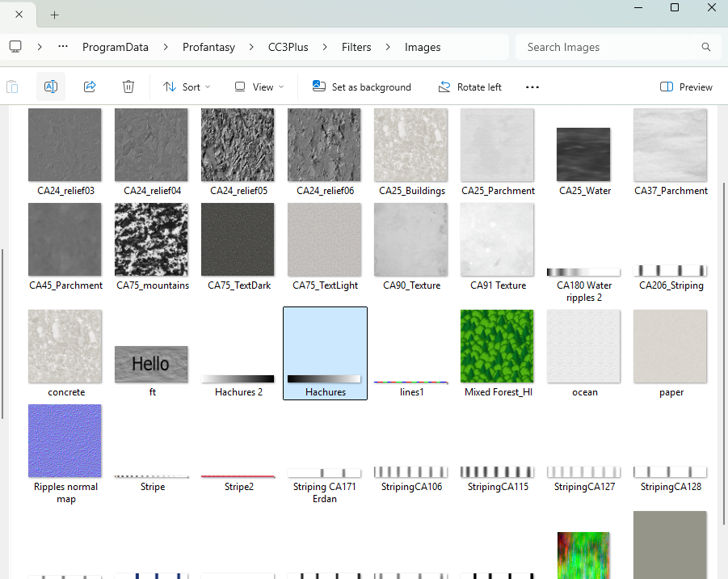The image size is (728, 579).
Task: Open a new tab with plus icon
Action: (55, 15)
